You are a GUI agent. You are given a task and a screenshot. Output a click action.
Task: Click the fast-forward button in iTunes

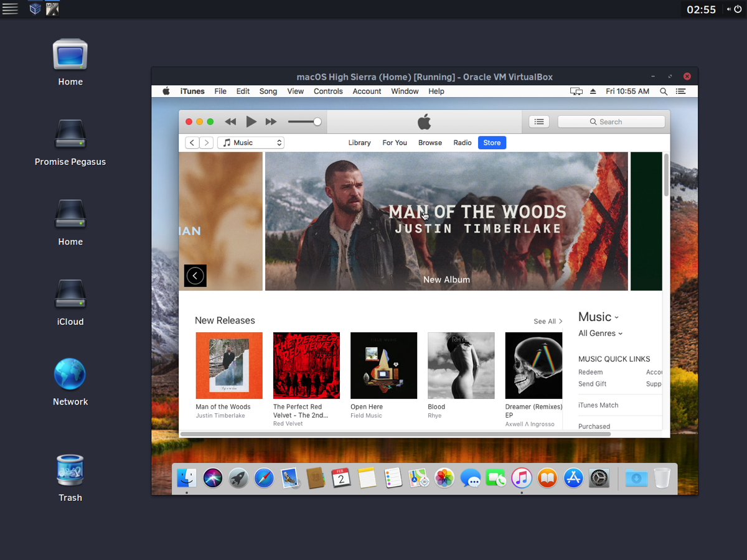271,122
